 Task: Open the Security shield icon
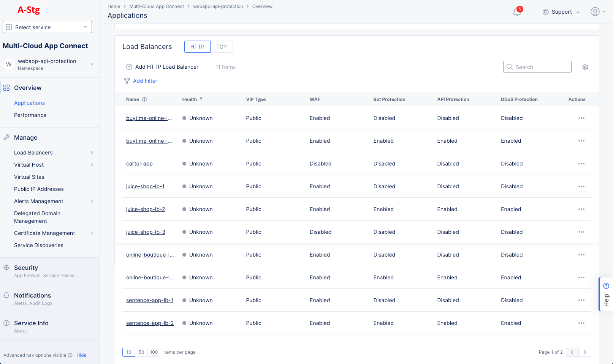6,267
